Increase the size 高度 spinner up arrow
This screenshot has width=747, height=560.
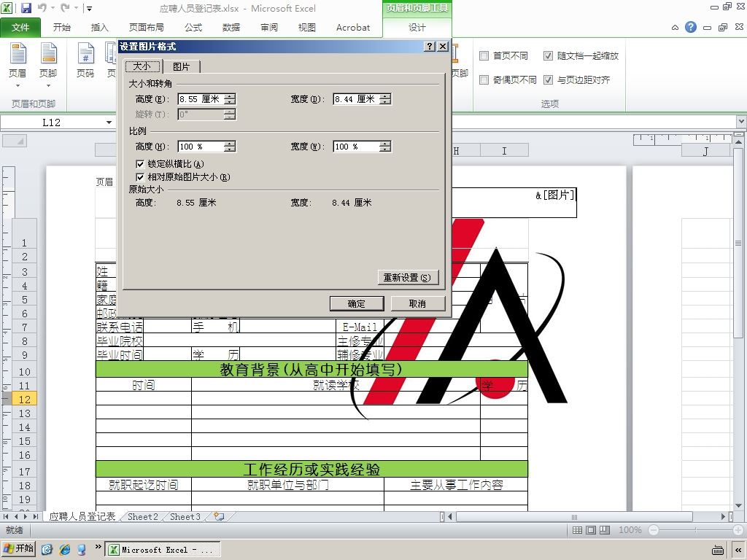click(x=230, y=96)
